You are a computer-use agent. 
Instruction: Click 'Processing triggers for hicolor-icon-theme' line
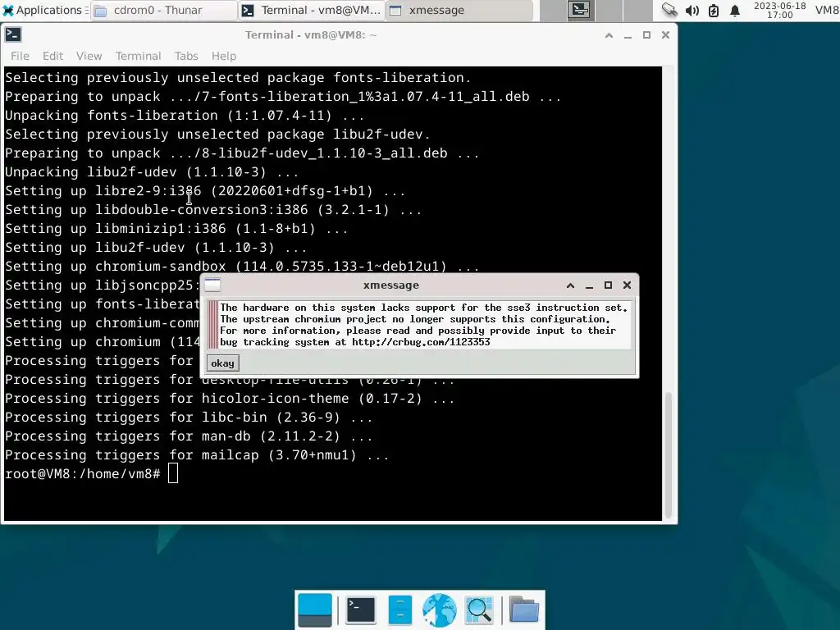point(230,399)
